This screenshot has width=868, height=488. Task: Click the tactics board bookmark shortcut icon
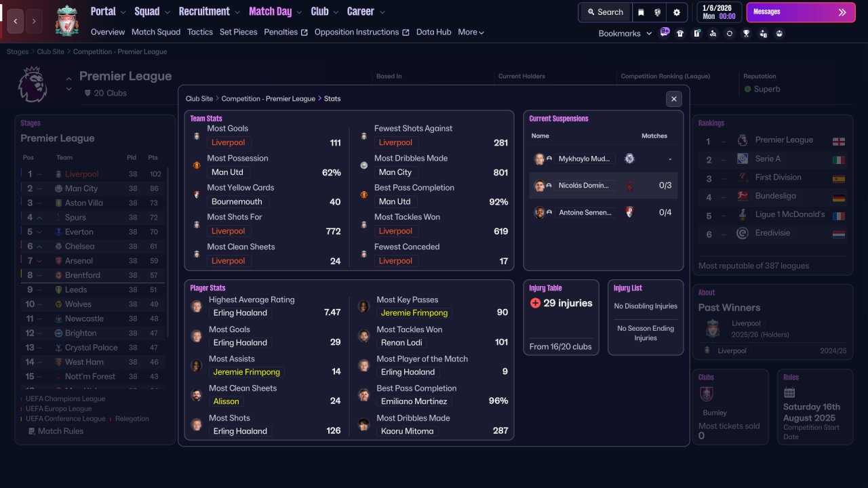tap(696, 33)
